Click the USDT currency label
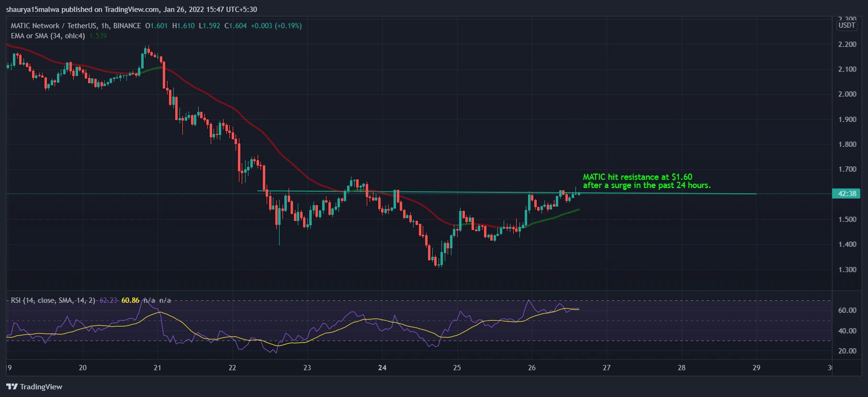This screenshot has width=868, height=397. pos(846,25)
